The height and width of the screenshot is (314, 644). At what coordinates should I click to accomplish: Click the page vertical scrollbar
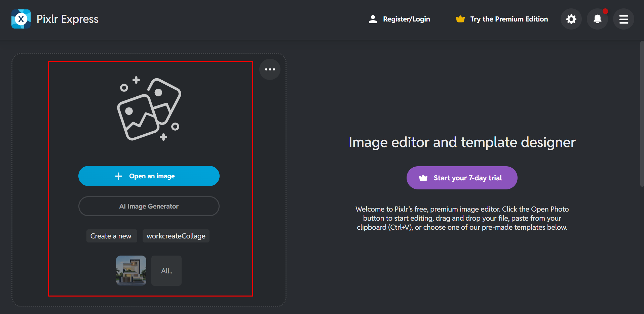coord(642,114)
